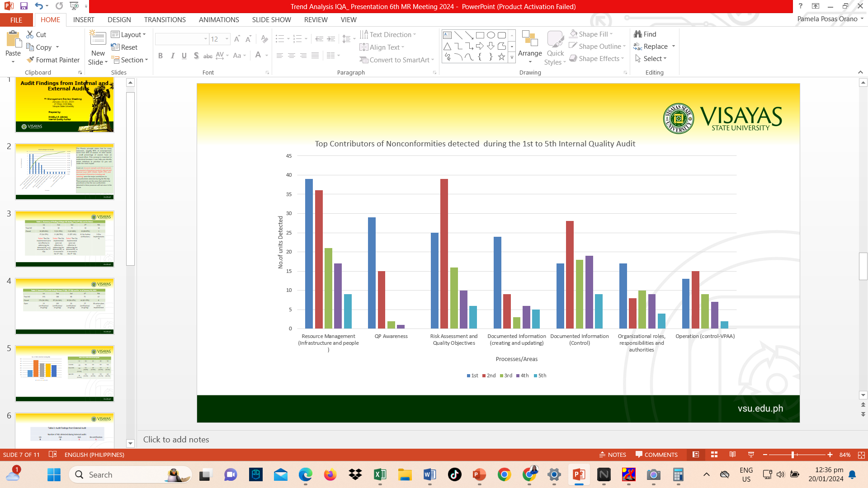This screenshot has width=868, height=488.
Task: Click the zoom slider handle
Action: [793, 455]
